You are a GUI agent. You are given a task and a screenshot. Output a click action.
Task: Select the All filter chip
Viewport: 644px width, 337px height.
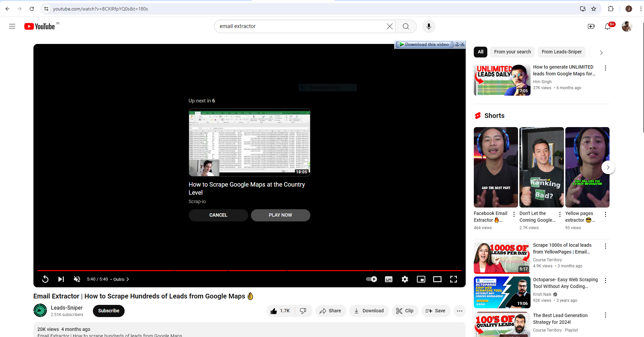tap(481, 52)
